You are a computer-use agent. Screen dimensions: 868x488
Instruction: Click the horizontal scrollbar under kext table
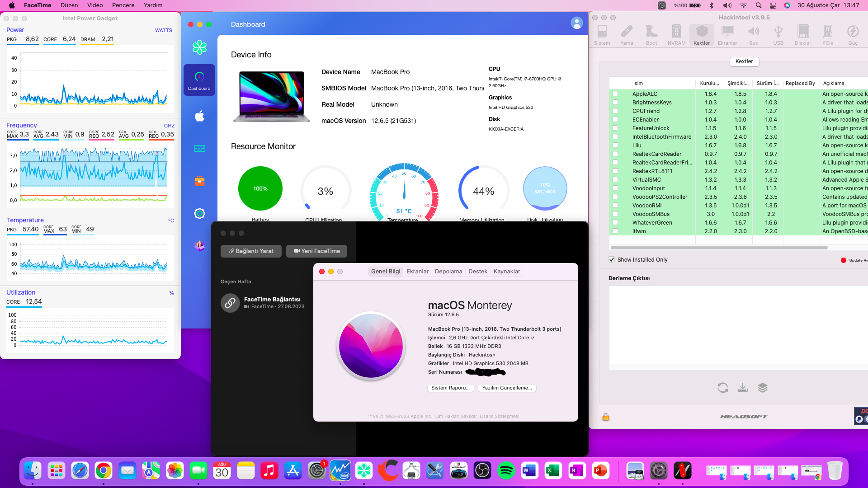coord(719,248)
